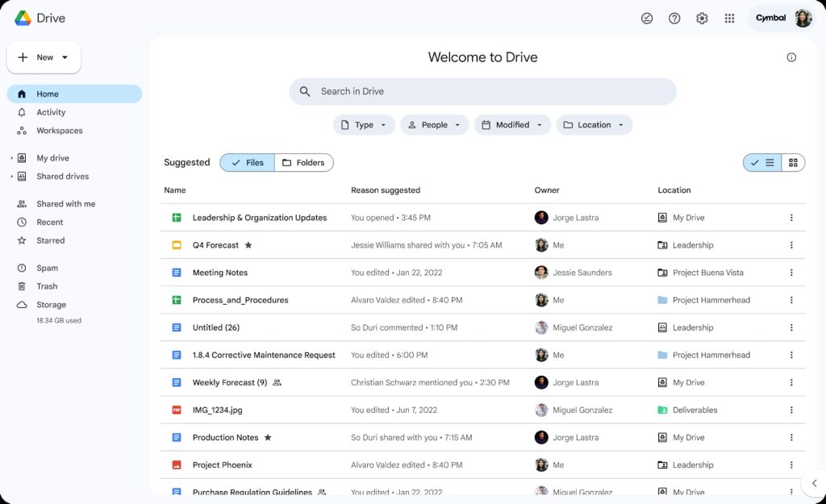Click the Help question-mark icon
Screen dimensions: 826x504
coord(674,18)
